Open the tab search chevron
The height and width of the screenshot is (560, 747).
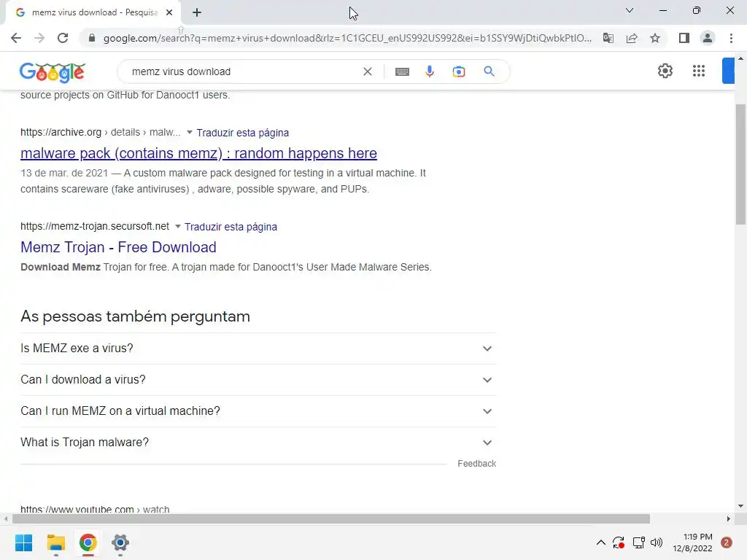630,10
